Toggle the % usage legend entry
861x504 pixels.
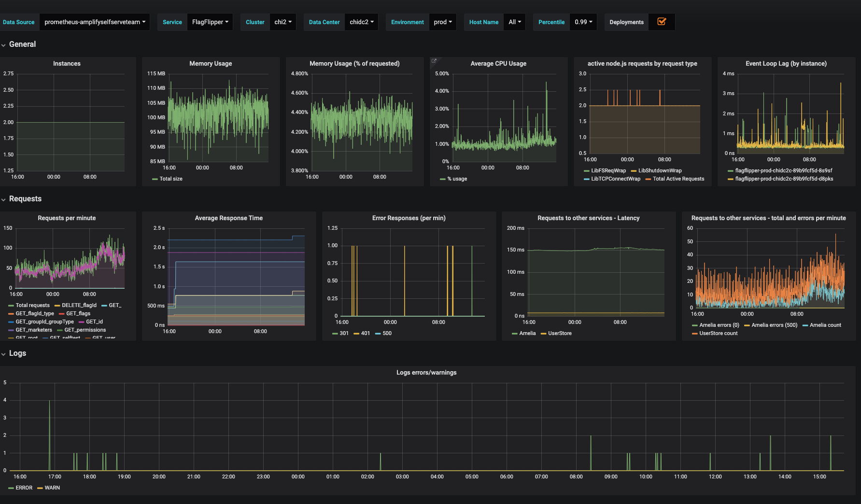(457, 179)
